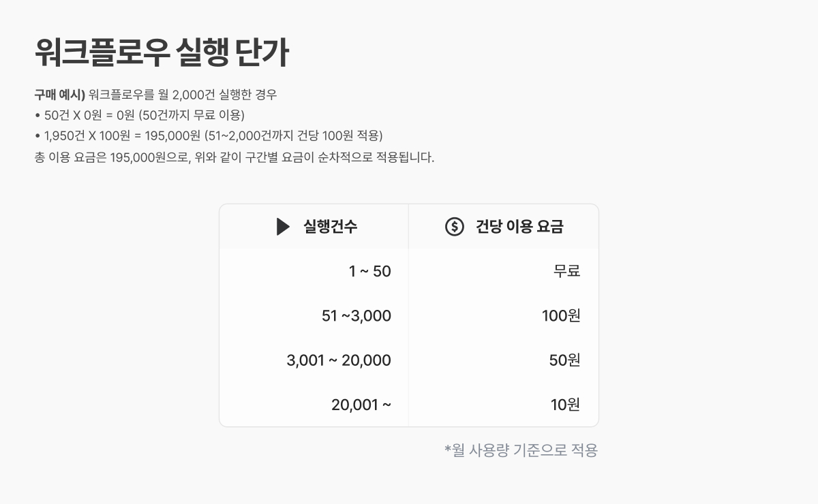The image size is (818, 504).
Task: Click the 1 ~ 50 range cell
Action: coord(369,271)
